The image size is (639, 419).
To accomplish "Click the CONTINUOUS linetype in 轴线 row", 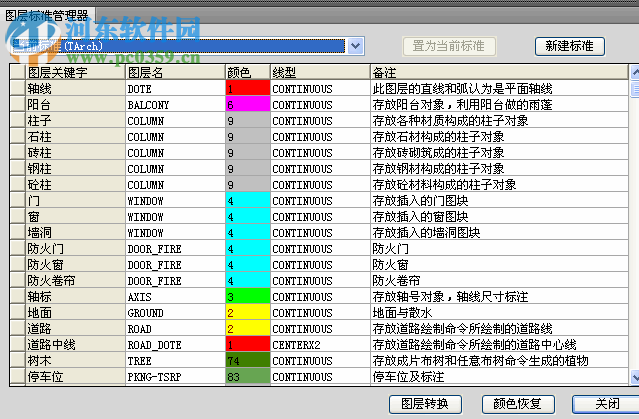I will (x=320, y=88).
